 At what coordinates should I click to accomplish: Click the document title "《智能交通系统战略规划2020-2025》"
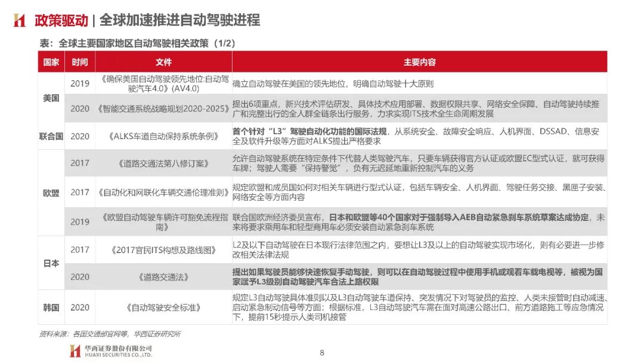(x=162, y=109)
